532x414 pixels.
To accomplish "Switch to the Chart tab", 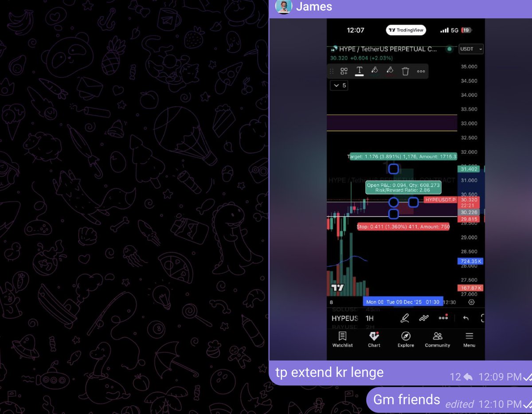I will click(374, 340).
